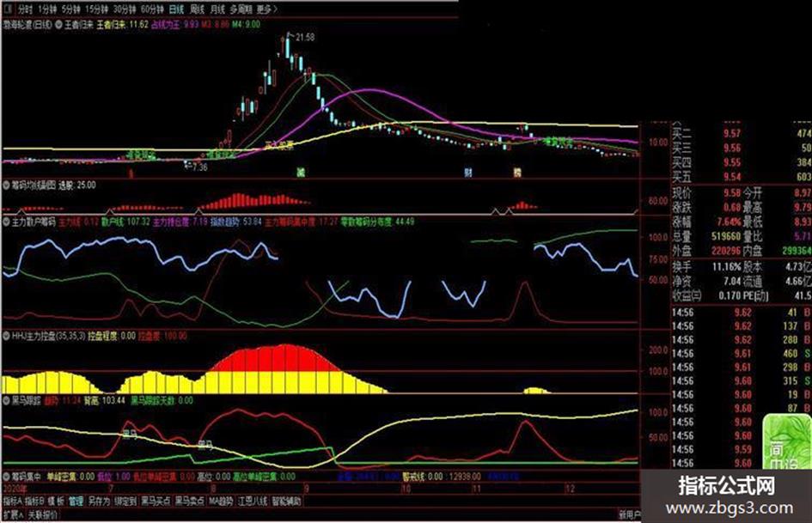
Task: Click the 另存为 save-as button
Action: (x=99, y=501)
